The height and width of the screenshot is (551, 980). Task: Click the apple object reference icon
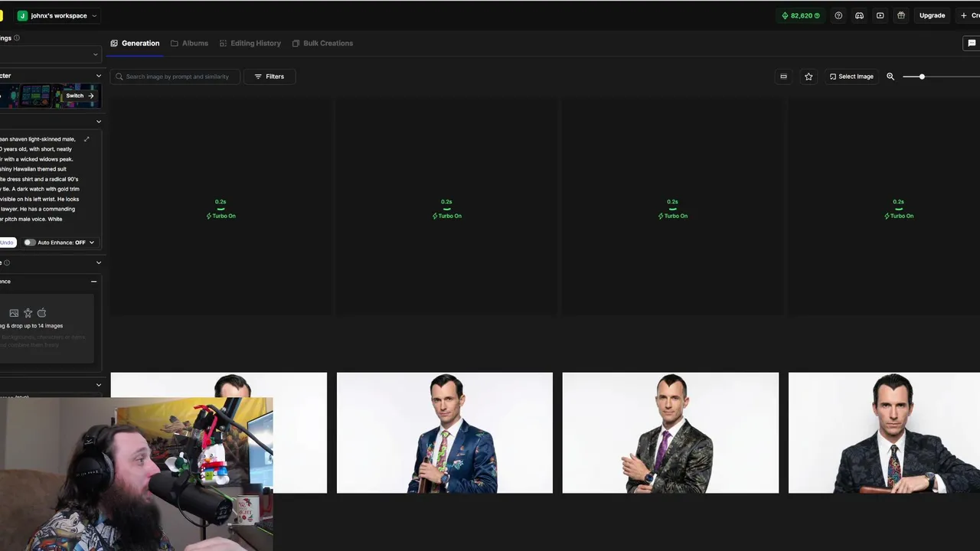click(x=42, y=313)
